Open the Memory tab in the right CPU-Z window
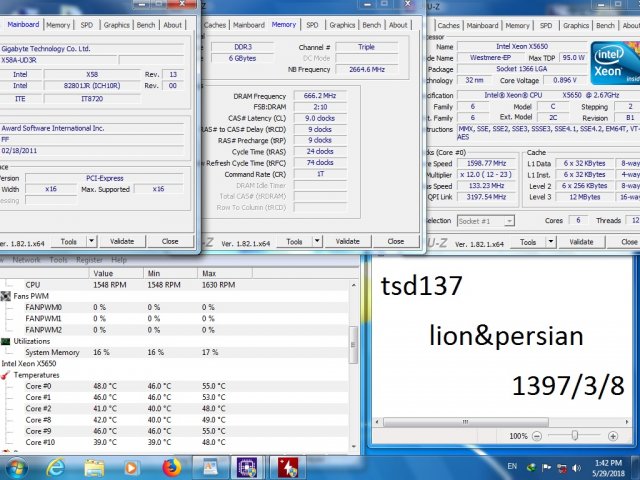 click(517, 25)
